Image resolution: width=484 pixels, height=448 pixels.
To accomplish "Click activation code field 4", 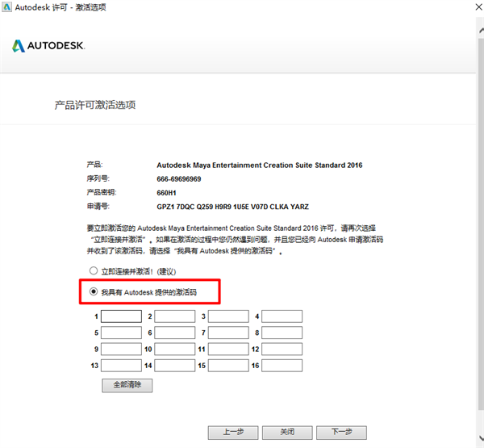I will (282, 316).
